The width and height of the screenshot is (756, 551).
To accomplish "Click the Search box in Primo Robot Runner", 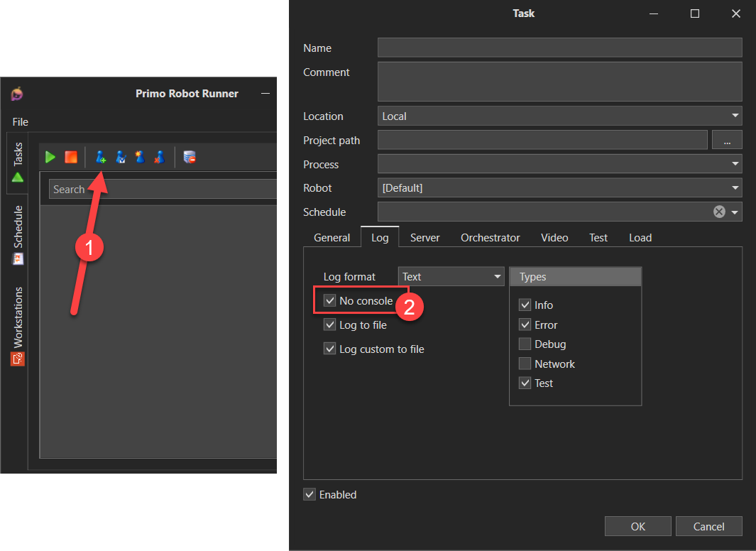I will click(163, 189).
